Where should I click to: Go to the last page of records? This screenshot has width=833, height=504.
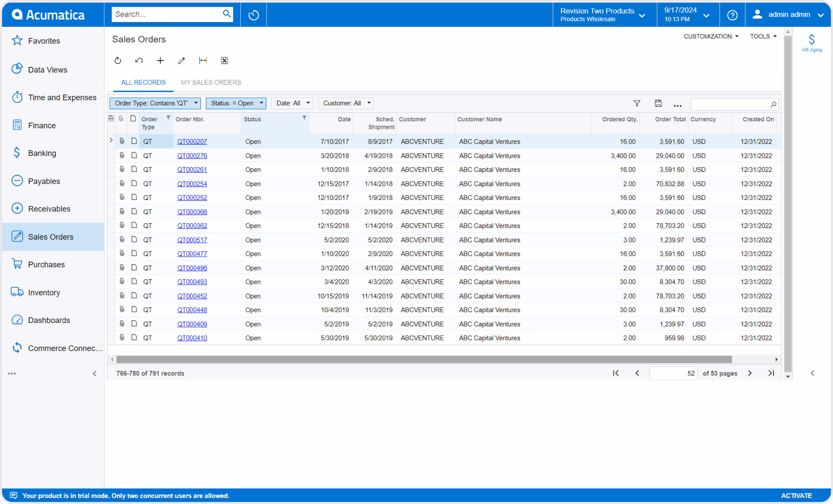pyautogui.click(x=771, y=373)
